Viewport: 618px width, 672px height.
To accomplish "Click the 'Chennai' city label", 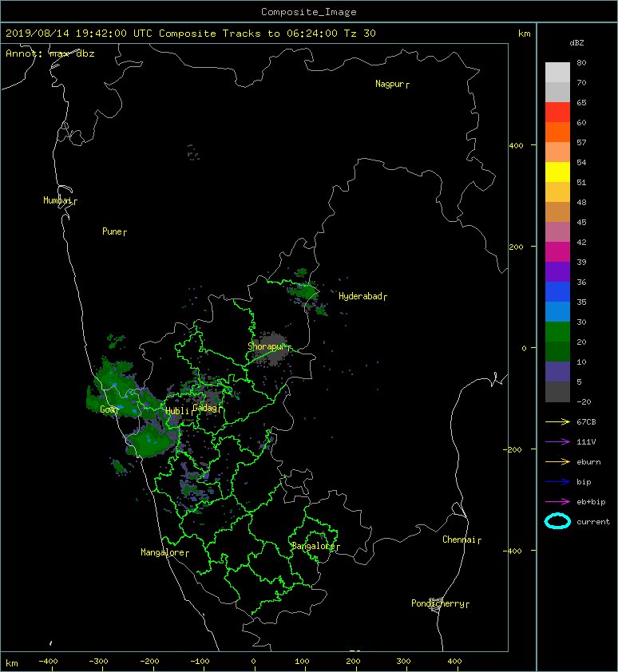I will 459,540.
